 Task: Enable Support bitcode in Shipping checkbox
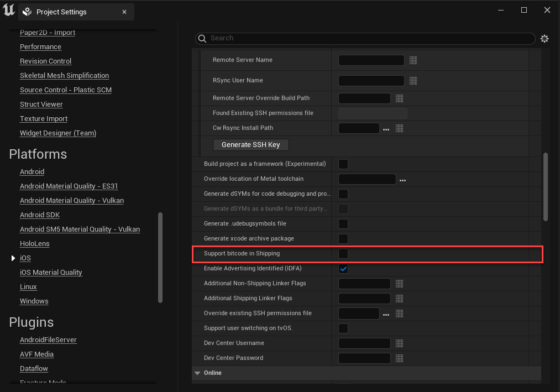click(x=343, y=254)
